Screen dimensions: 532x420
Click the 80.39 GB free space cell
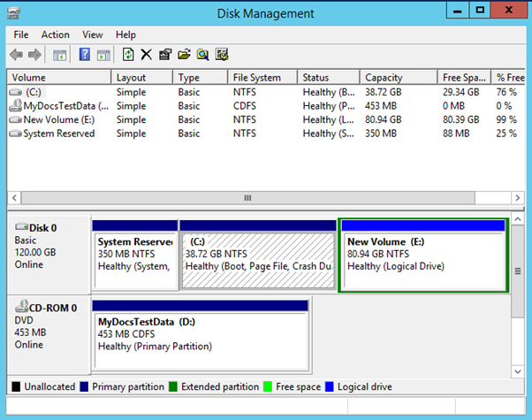click(x=460, y=119)
